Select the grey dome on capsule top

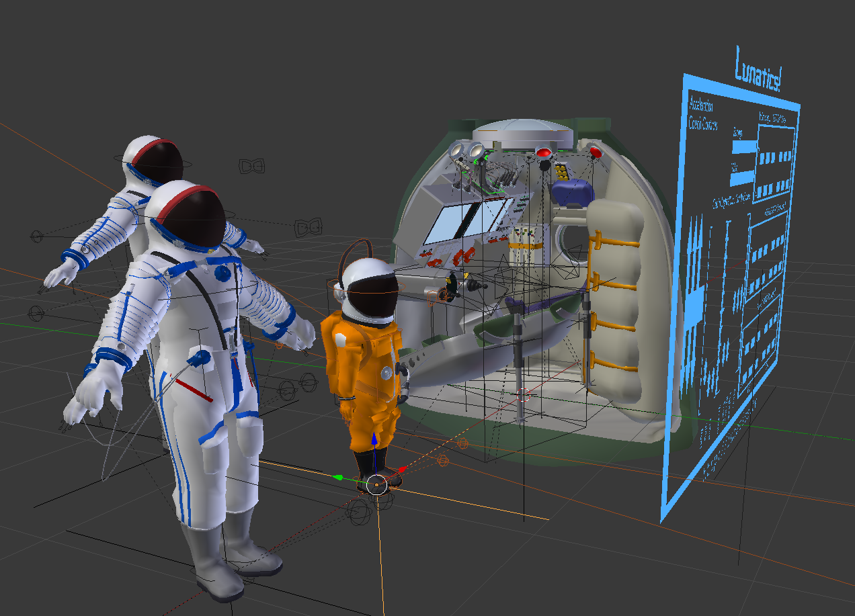point(524,132)
